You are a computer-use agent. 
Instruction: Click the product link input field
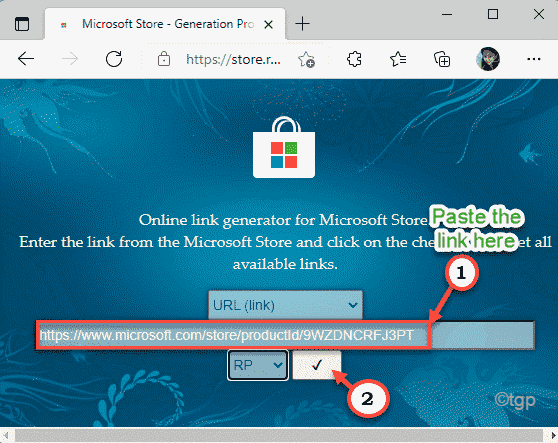point(285,335)
